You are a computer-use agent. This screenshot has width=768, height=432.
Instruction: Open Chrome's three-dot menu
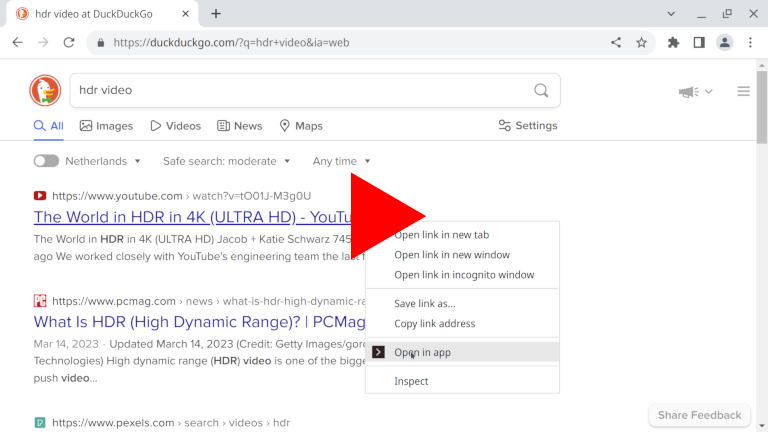click(750, 43)
